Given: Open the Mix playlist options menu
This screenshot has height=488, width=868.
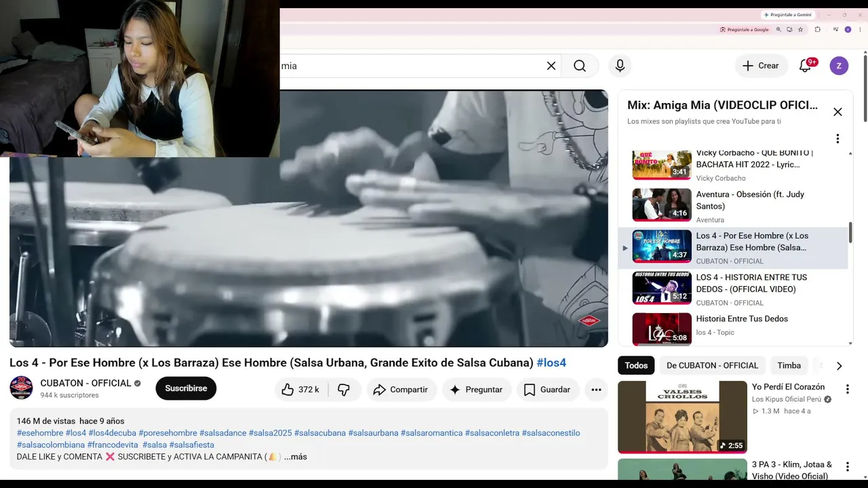Looking at the screenshot, I should click(x=837, y=138).
